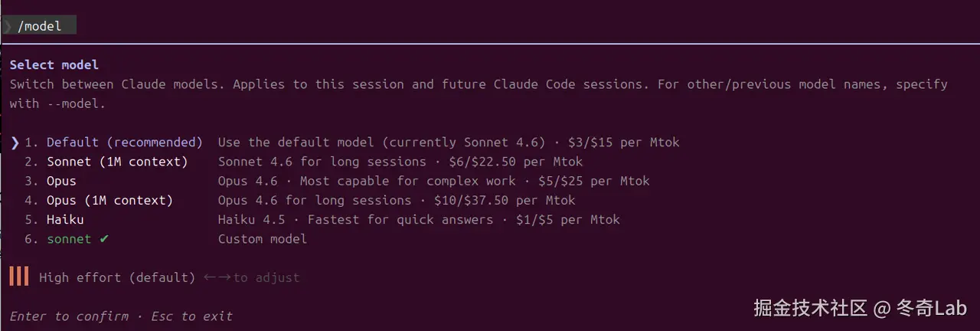Click the green checkmark next to sonnet

(104, 239)
